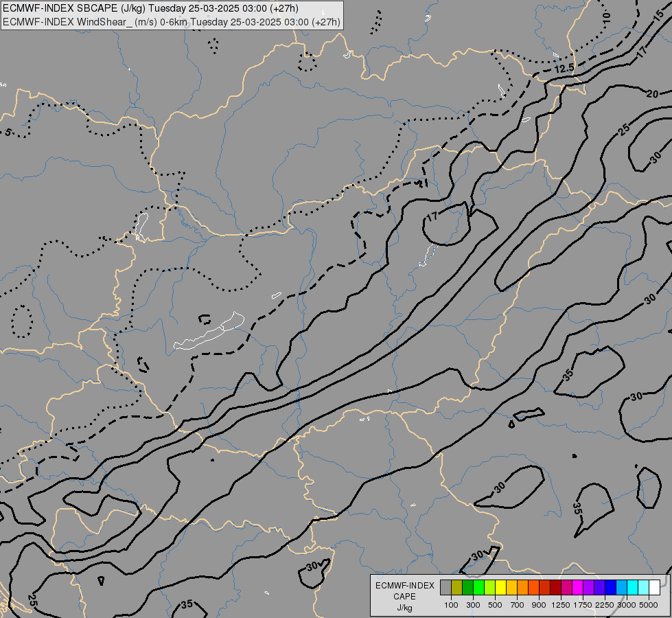The height and width of the screenshot is (618, 672).
Task: Pick the pure yellow legend swatch
Action: 500,588
